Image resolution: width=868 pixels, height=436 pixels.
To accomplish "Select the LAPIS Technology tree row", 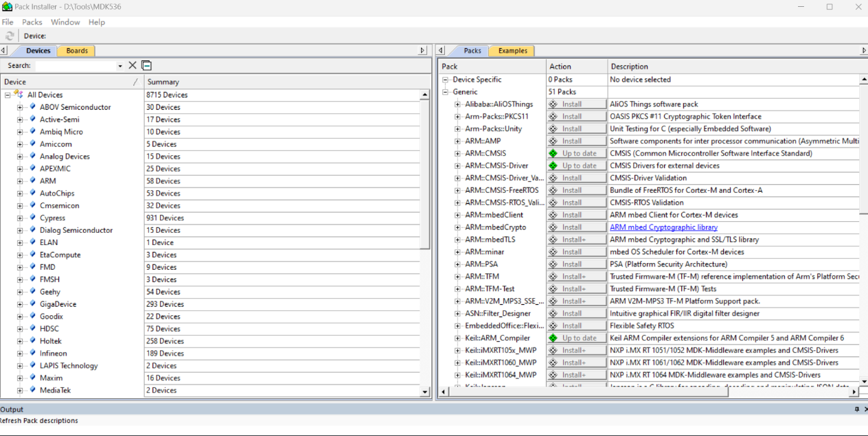I will pyautogui.click(x=69, y=366).
